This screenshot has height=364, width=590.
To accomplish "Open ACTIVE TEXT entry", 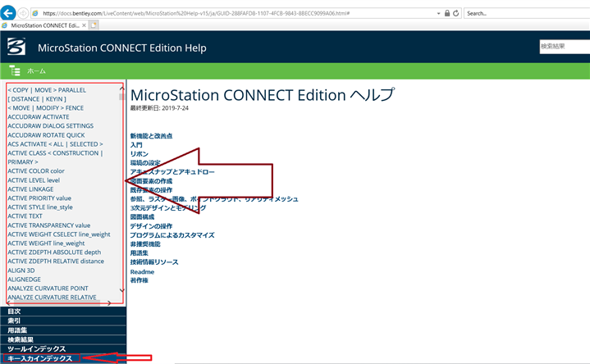I will (x=25, y=216).
